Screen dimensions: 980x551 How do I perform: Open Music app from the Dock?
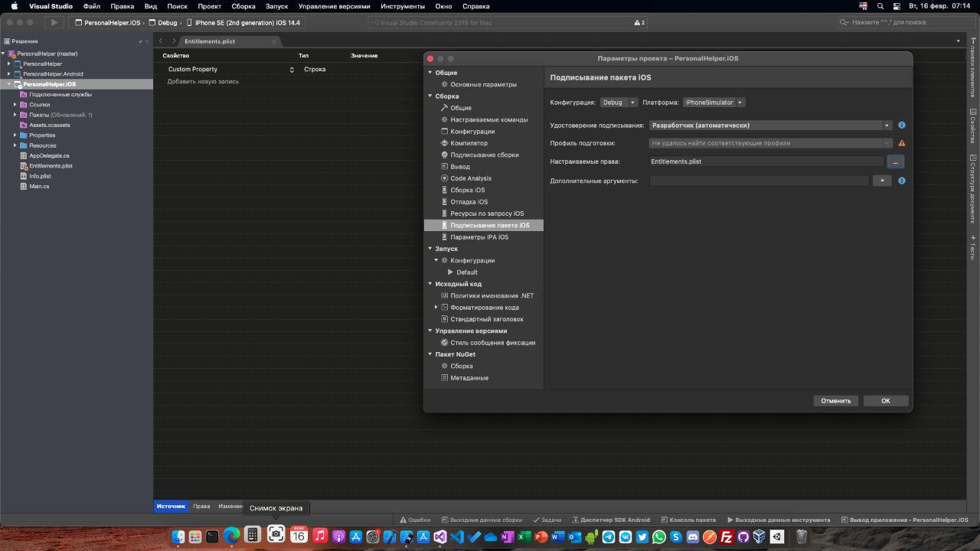click(x=320, y=536)
